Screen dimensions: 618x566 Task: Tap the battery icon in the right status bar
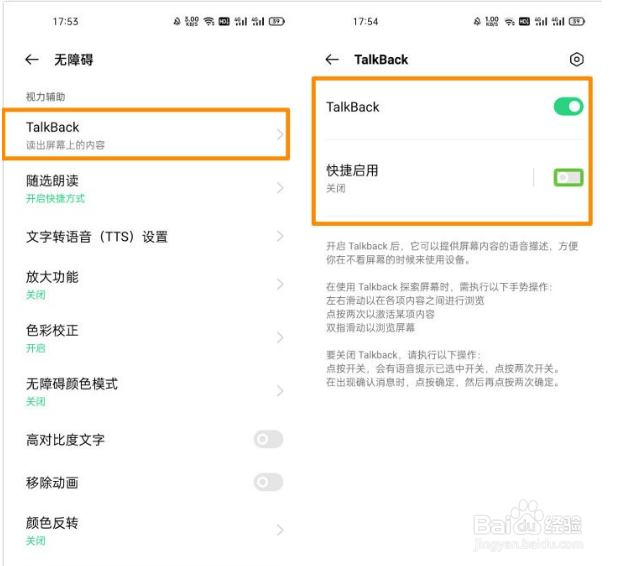tap(577, 21)
